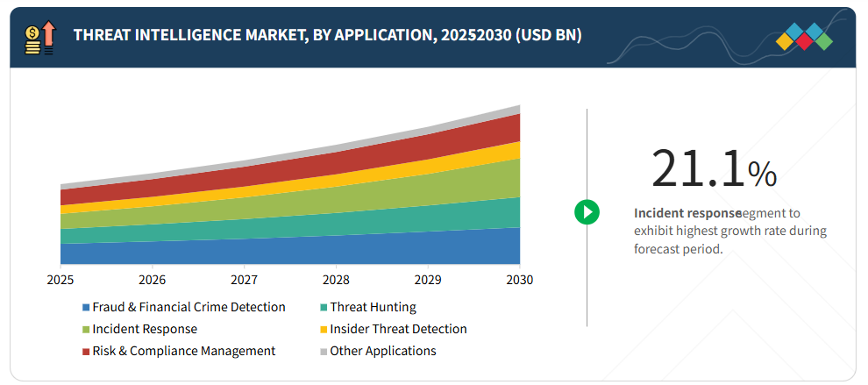Click the teal Threat Hunting legend swatch

point(324,308)
